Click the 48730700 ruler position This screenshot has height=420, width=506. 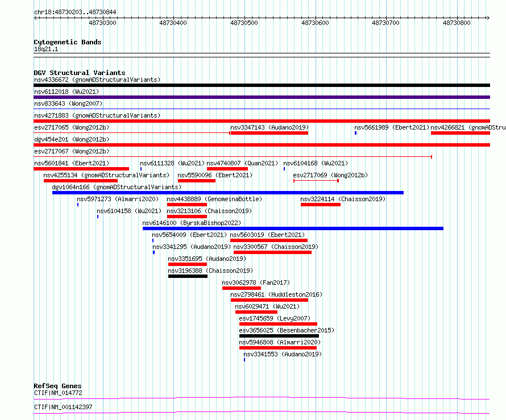coord(385,23)
